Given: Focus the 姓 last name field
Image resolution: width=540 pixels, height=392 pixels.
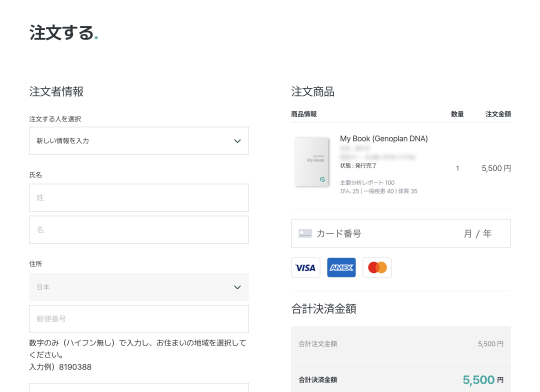Looking at the screenshot, I should pyautogui.click(x=138, y=198).
